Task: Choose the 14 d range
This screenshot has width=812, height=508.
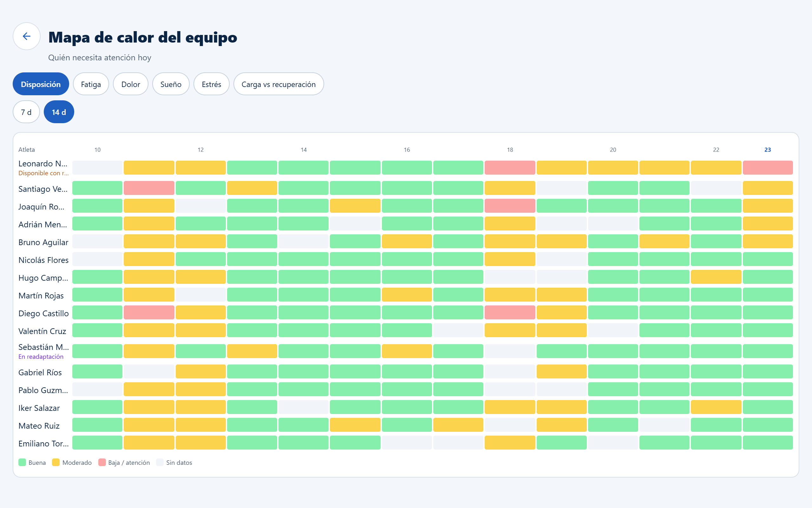Action: click(x=59, y=112)
